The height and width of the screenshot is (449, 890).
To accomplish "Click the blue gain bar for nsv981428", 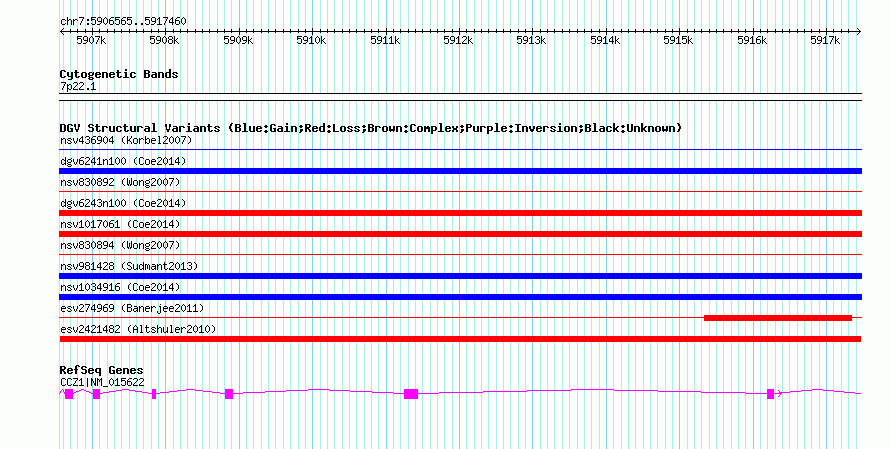I will 460,276.
